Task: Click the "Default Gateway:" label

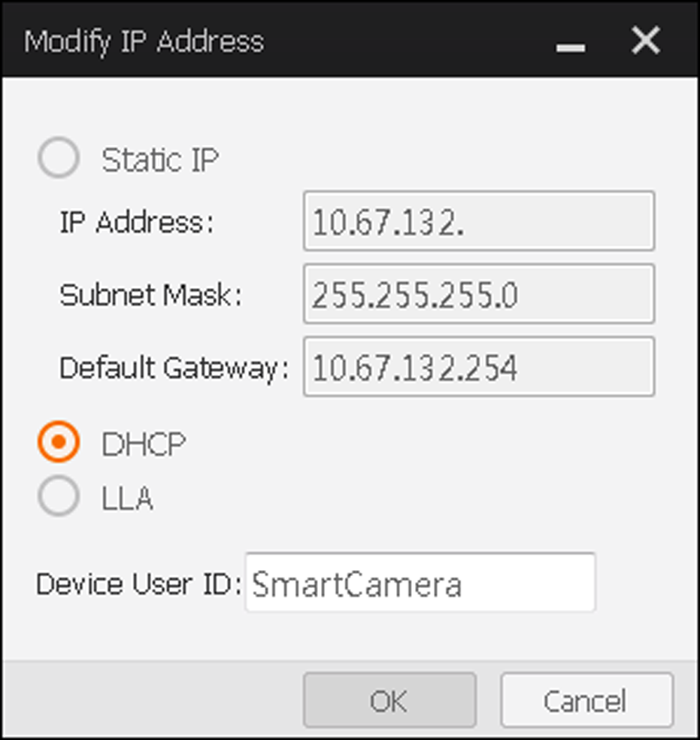Action: (174, 368)
